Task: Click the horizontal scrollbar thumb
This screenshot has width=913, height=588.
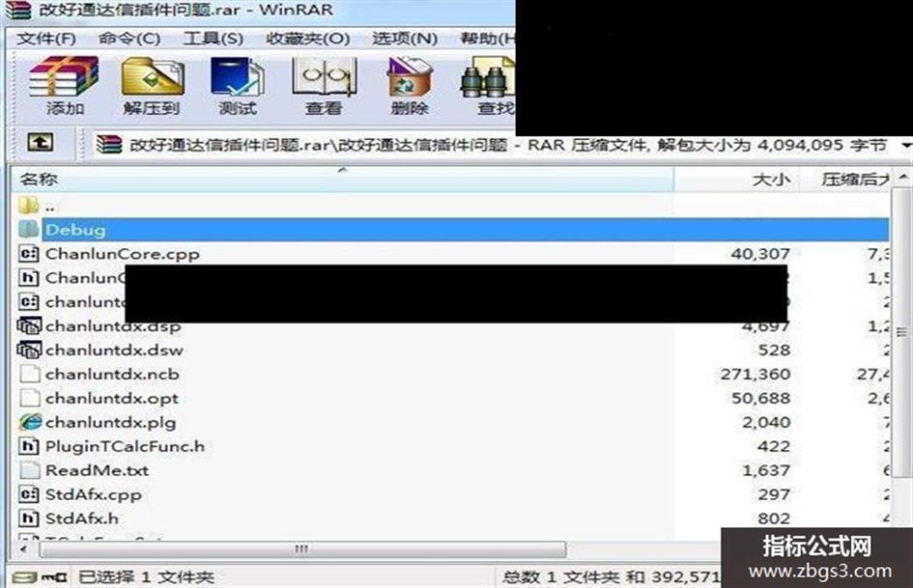Action: point(302,549)
